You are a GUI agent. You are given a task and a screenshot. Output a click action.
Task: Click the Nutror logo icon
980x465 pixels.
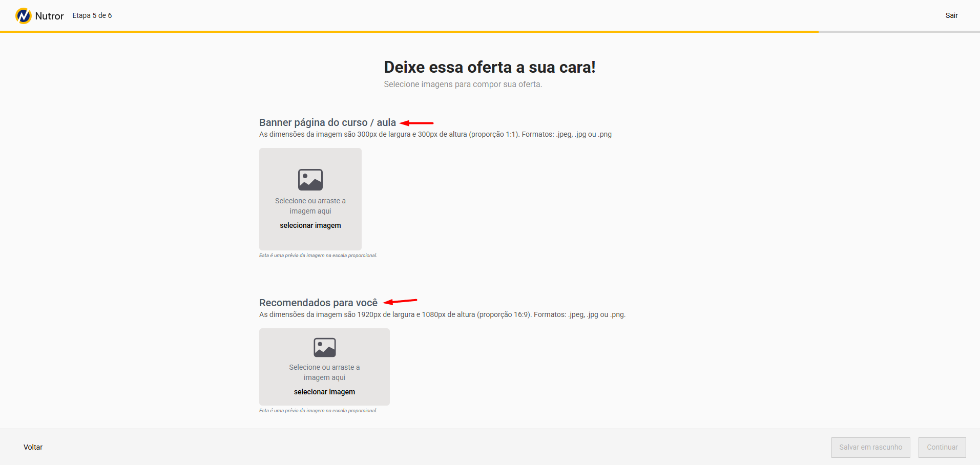[x=24, y=16]
